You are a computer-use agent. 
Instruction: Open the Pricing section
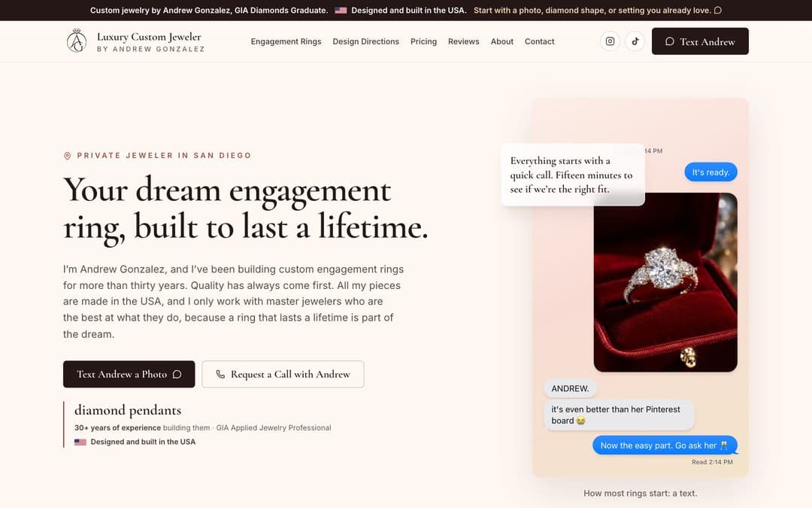(x=423, y=41)
